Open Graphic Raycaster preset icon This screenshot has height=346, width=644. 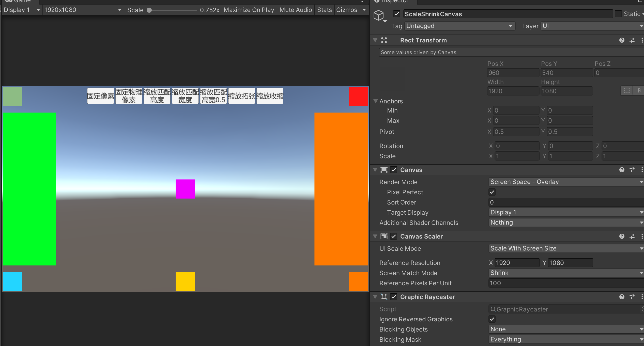pos(632,297)
